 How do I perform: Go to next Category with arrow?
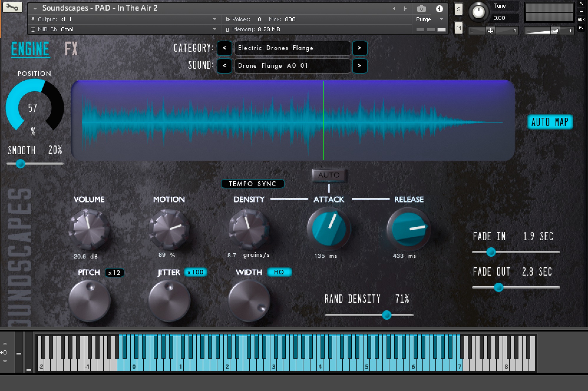(x=359, y=48)
